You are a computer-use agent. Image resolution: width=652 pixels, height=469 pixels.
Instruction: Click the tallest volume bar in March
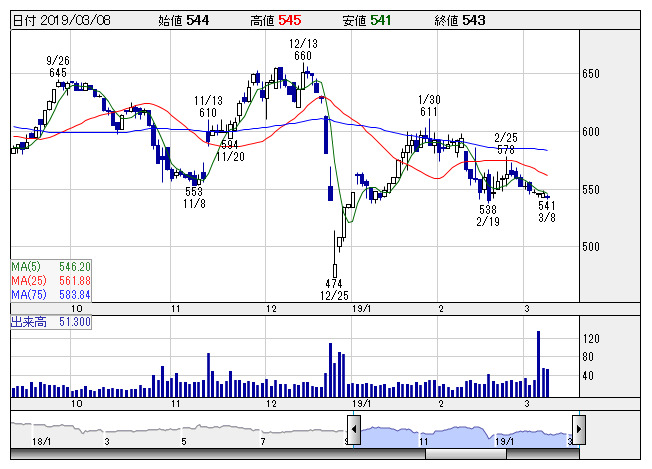pos(538,364)
